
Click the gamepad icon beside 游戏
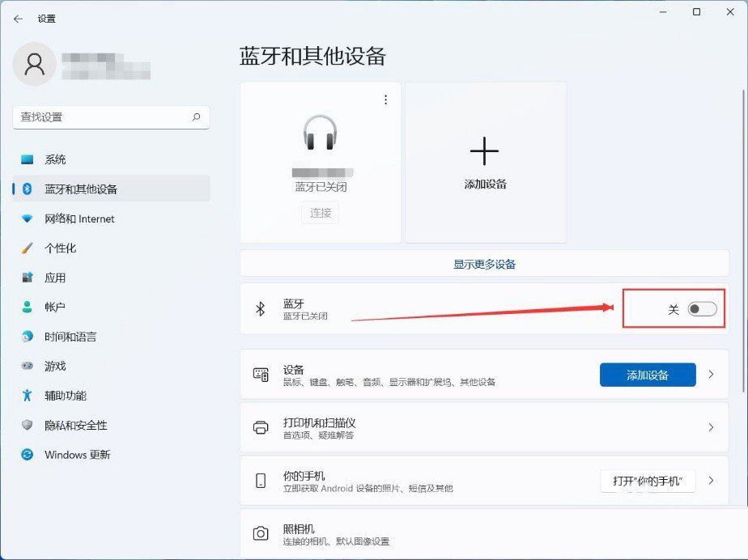tap(28, 366)
